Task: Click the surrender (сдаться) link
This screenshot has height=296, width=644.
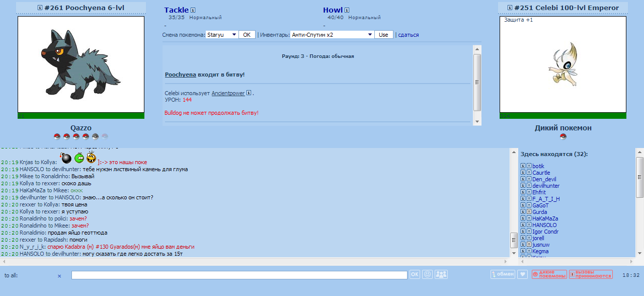Action: point(408,35)
